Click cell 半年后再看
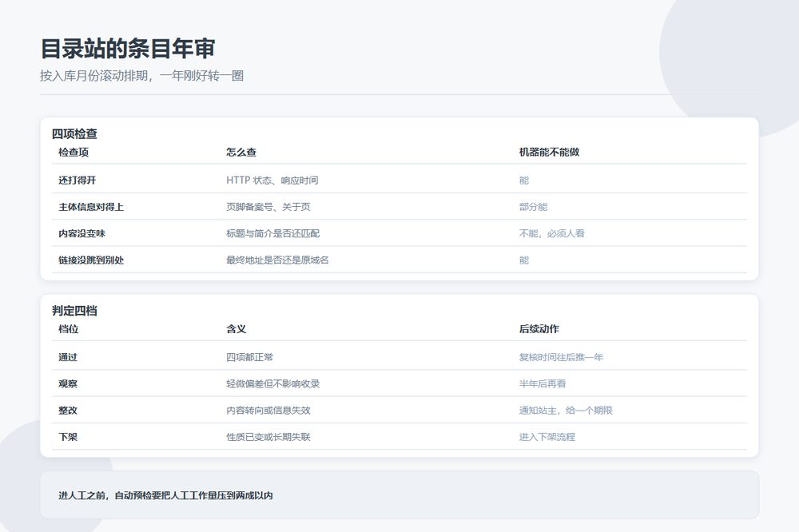799x532 pixels. click(x=543, y=383)
